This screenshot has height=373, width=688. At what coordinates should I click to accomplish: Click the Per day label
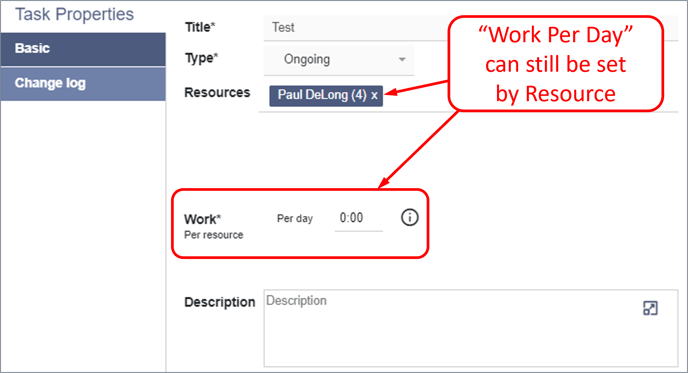[x=295, y=219]
